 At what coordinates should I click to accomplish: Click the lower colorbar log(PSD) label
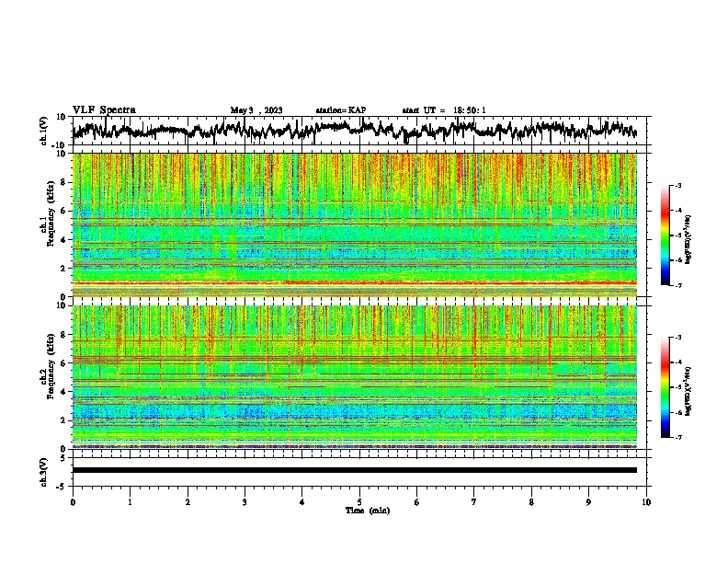point(688,391)
